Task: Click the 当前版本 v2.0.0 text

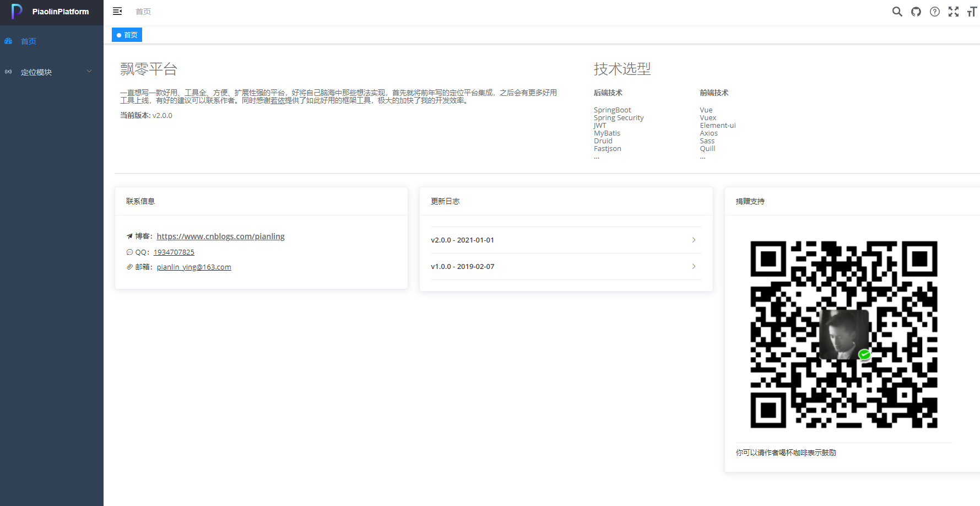Action: (x=146, y=115)
